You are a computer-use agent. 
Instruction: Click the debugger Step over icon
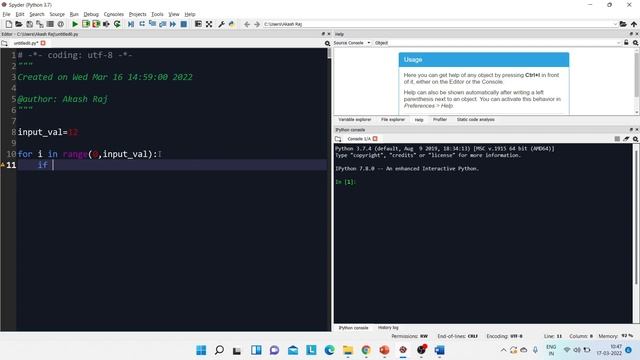[142, 24]
